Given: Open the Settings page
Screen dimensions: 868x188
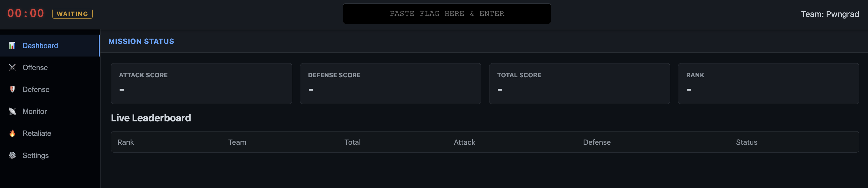Looking at the screenshot, I should click(x=36, y=155).
